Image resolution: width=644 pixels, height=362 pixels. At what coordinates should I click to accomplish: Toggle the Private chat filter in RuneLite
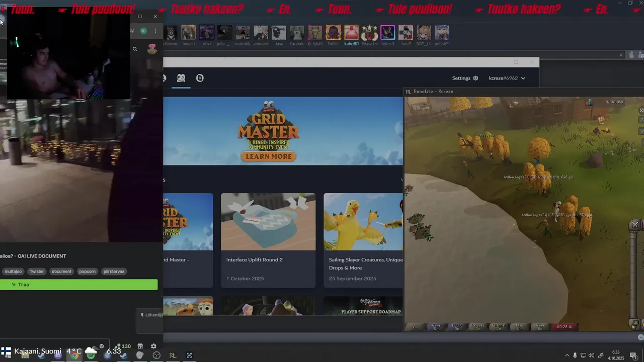coord(477,327)
